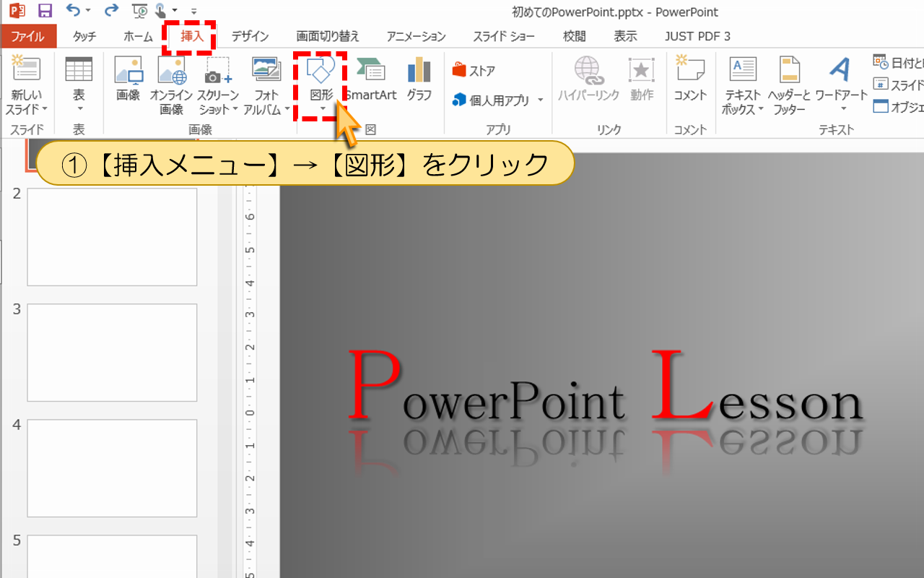This screenshot has width=924, height=578.
Task: Open the Undo history dropdown arrow
Action: click(x=88, y=11)
